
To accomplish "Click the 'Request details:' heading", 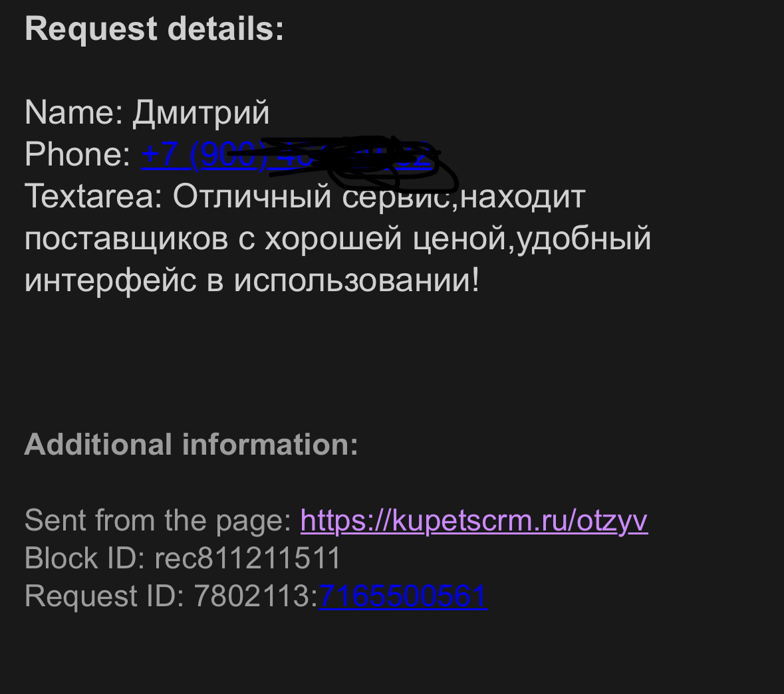I will point(154,29).
